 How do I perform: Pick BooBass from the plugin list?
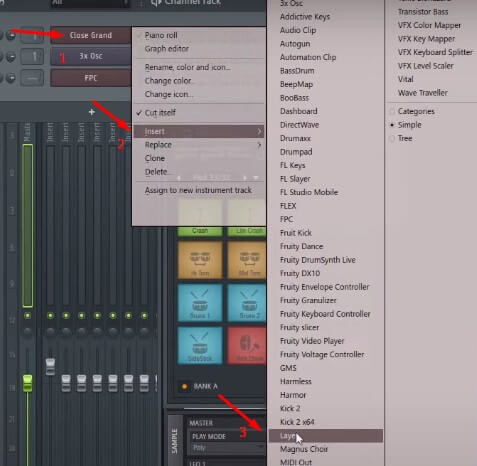click(294, 98)
